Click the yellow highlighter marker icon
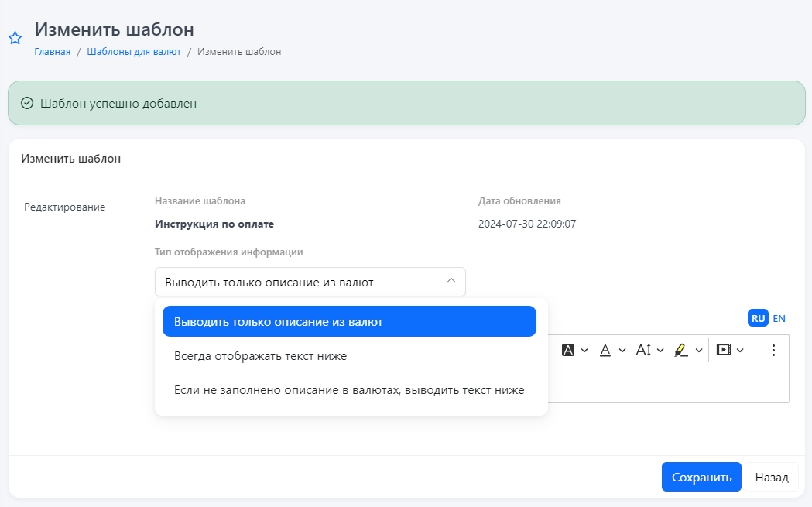 click(x=680, y=350)
